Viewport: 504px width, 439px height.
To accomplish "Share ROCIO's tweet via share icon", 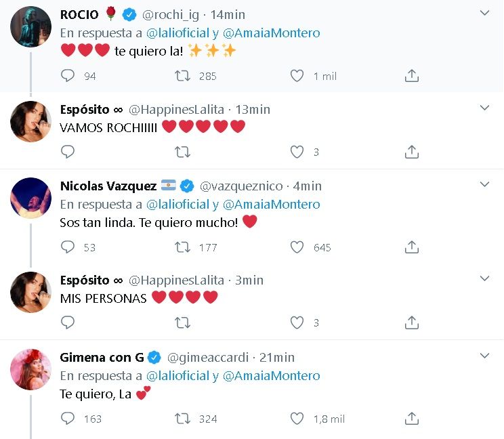I will pyautogui.click(x=411, y=76).
